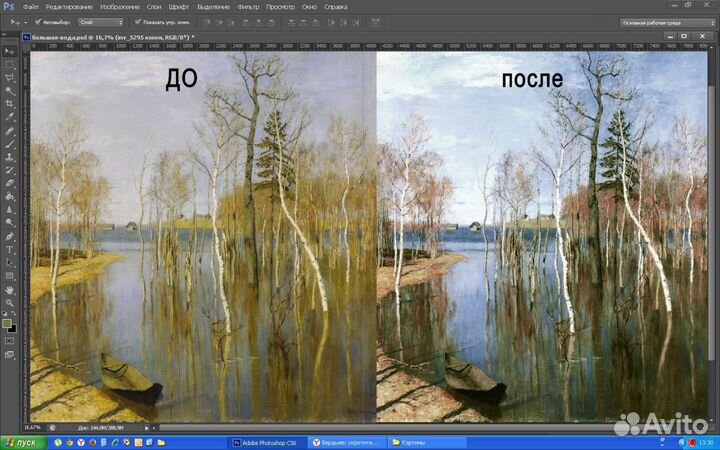Click the taskbar clock

point(707,443)
